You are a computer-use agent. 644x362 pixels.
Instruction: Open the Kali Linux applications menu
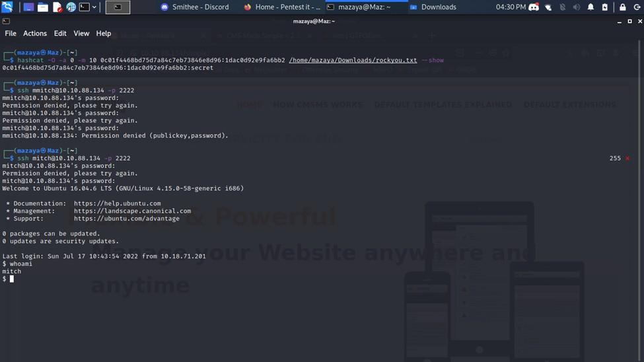(7, 7)
